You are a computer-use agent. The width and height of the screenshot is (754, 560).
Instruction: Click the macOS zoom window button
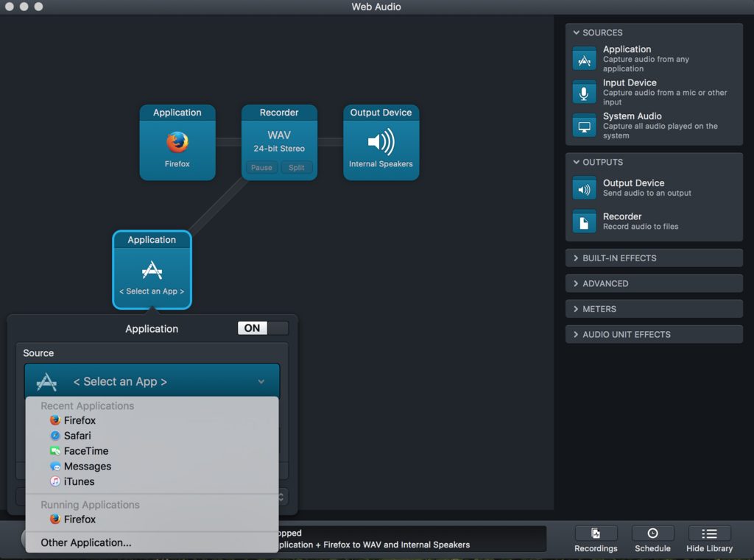[x=38, y=6]
